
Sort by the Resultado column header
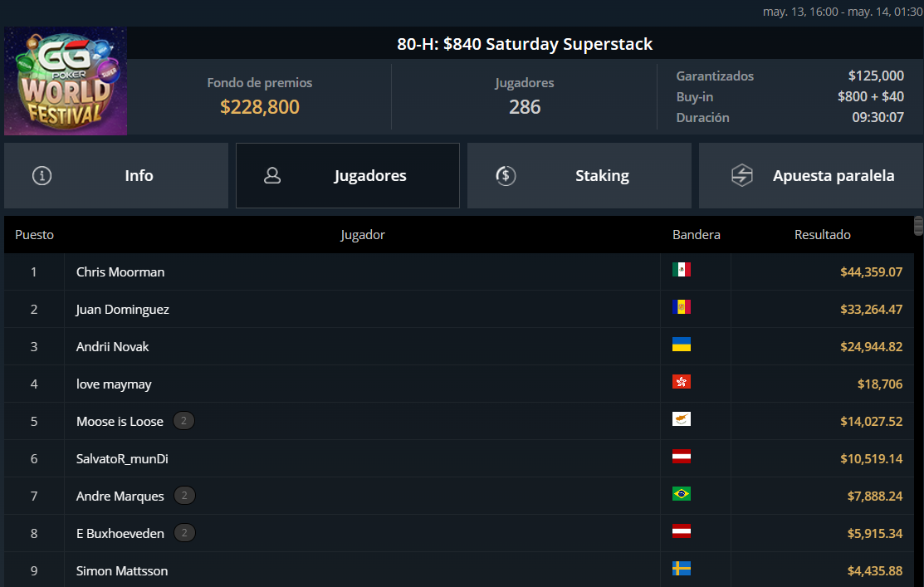822,235
